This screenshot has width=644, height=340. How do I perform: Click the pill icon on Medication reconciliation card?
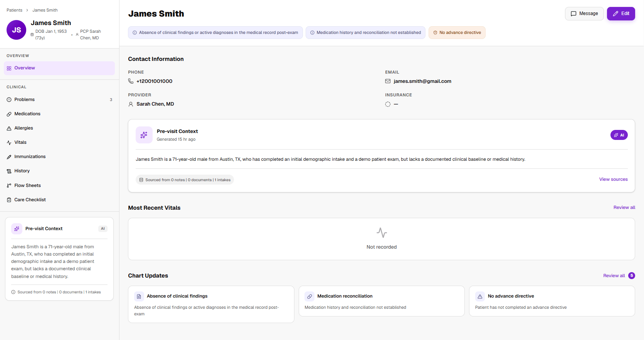pyautogui.click(x=309, y=296)
